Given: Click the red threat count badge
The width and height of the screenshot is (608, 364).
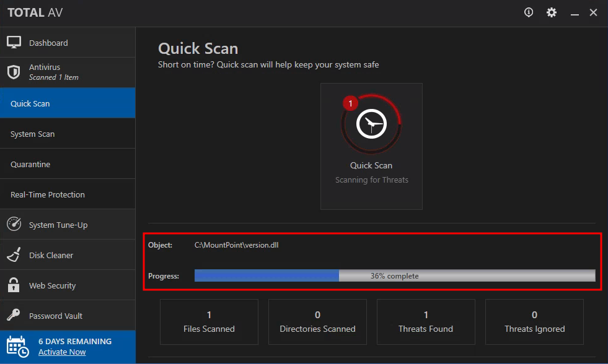Looking at the screenshot, I should [x=351, y=103].
